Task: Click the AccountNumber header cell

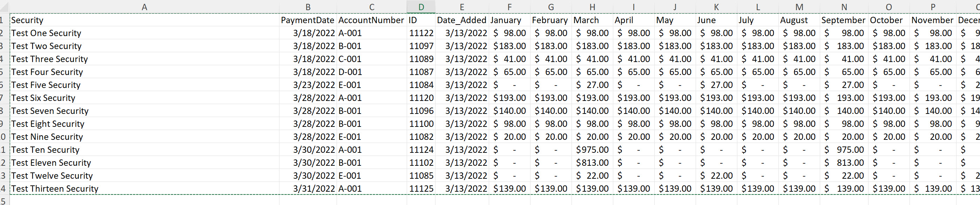Action: tap(372, 6)
